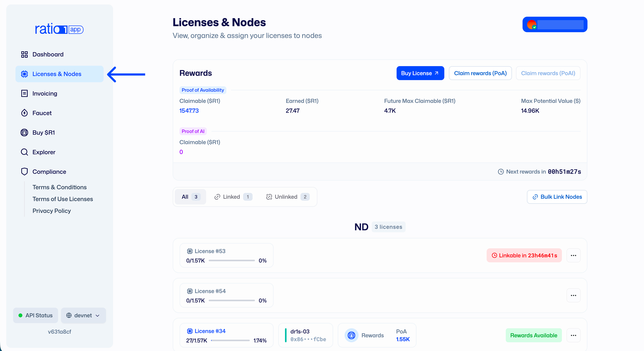
Task: Open Terms of Use Licenses link
Action: pos(63,199)
